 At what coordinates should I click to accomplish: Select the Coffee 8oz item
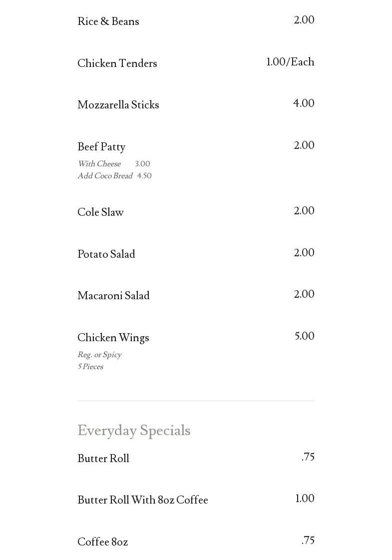point(102,542)
